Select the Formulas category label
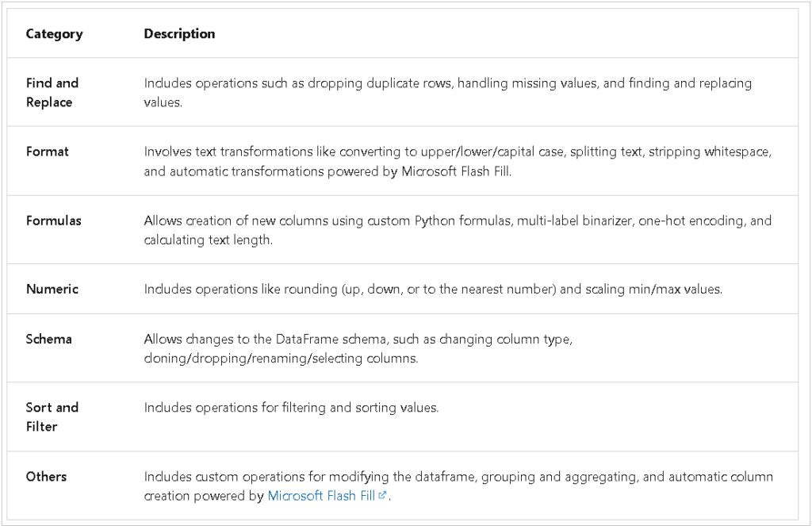 53,221
